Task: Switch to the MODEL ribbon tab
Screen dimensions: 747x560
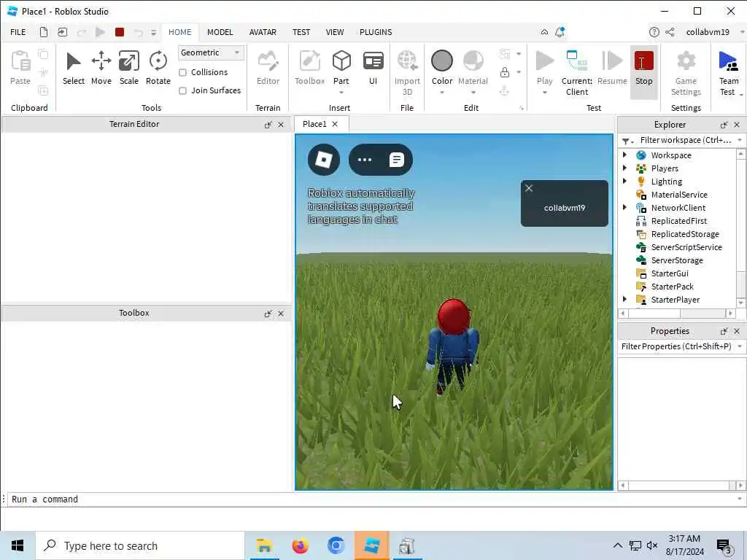Action: pos(220,32)
